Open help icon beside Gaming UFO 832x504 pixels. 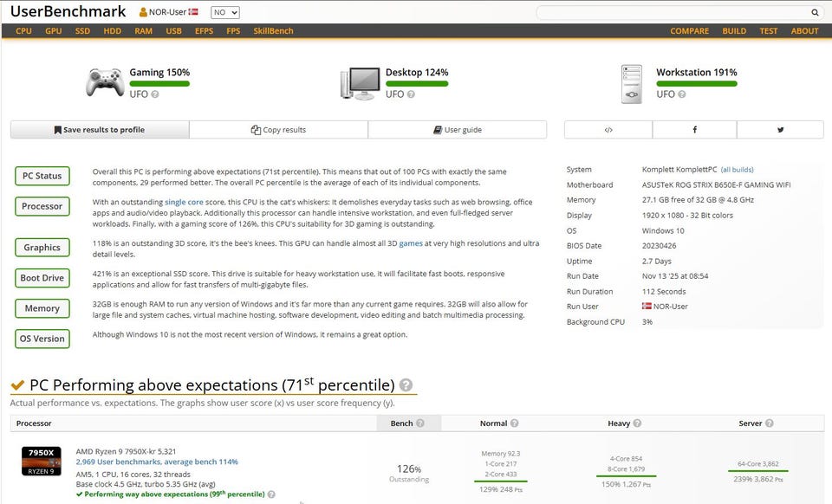[x=155, y=94]
